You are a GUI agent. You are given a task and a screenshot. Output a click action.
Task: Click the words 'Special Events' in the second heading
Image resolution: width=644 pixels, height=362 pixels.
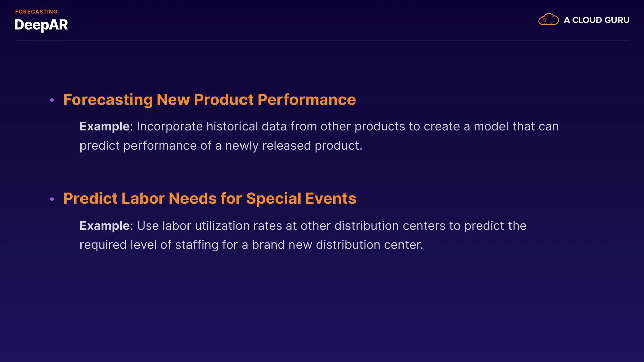coord(301,198)
